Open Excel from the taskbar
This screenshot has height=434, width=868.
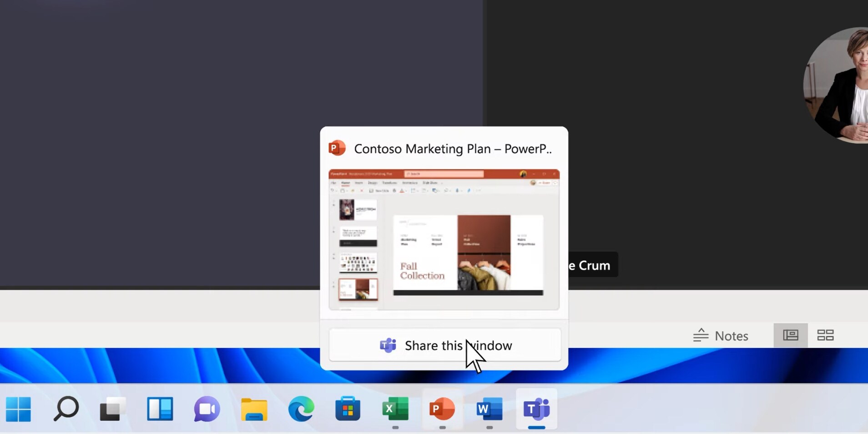point(394,409)
